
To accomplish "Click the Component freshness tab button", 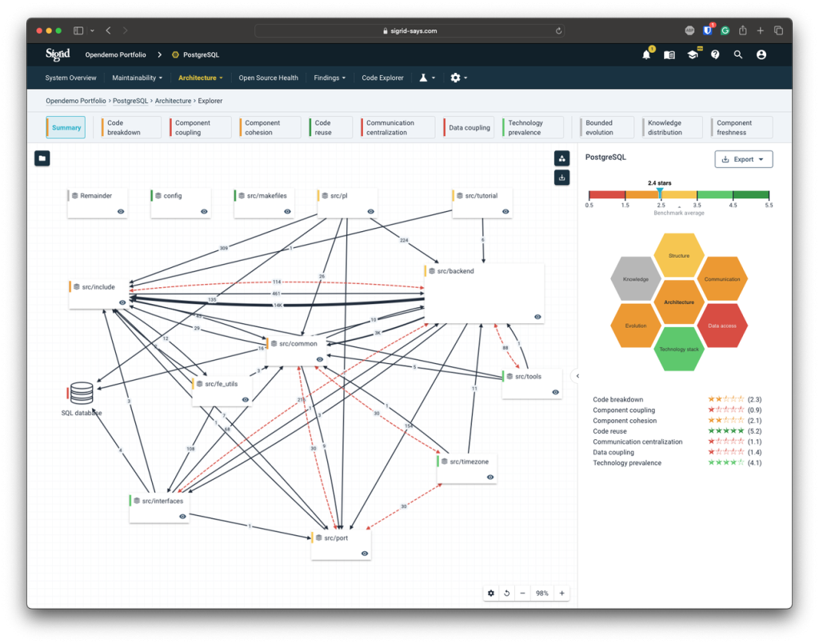I will pos(741,127).
